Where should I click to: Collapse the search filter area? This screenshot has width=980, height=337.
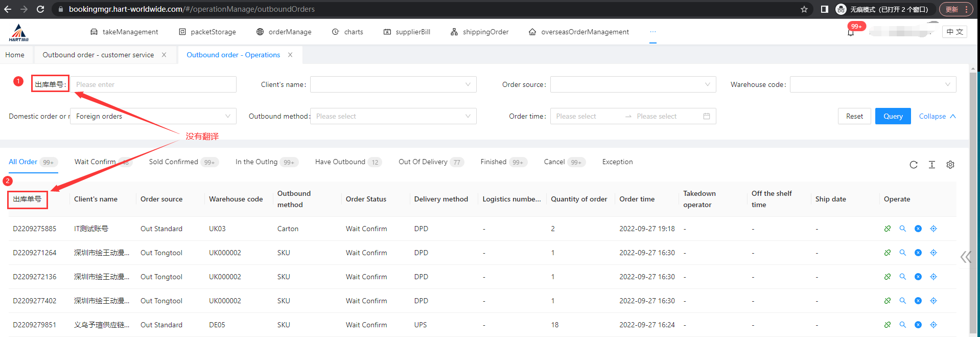tap(937, 116)
